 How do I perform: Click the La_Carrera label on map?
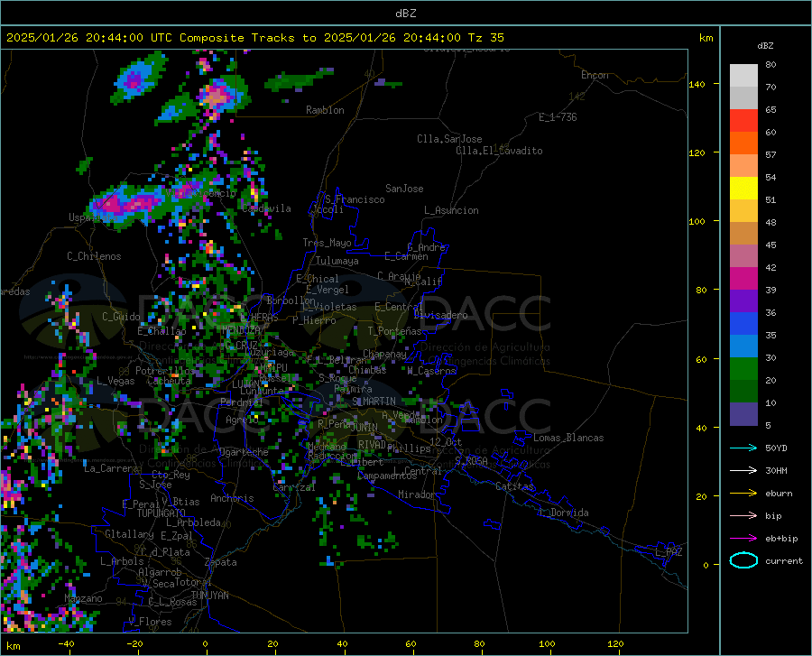[x=111, y=468]
